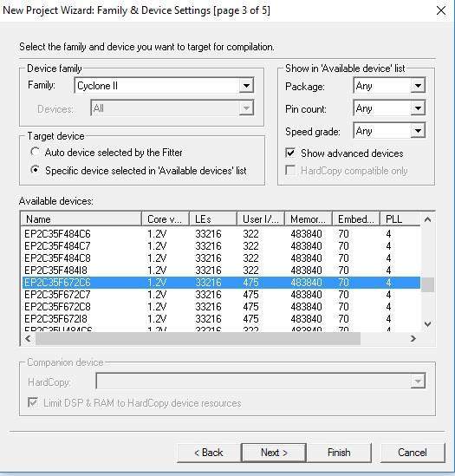Viewport: 455px width, 476px height.
Task: Select device EP2C35F672C7
Action: tap(221, 295)
